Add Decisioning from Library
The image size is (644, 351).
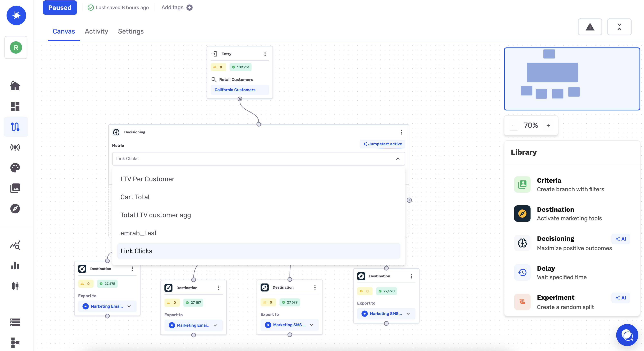click(572, 243)
